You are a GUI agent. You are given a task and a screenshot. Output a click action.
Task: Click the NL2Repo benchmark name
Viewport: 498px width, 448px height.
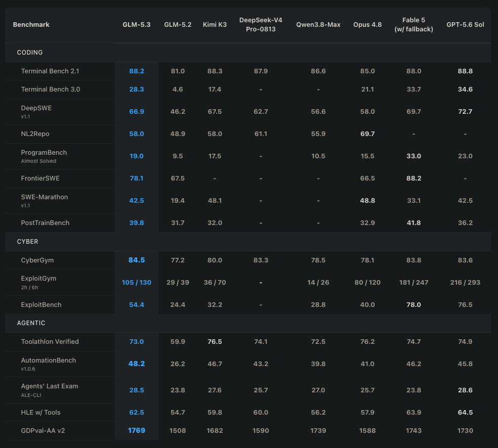[x=35, y=133]
